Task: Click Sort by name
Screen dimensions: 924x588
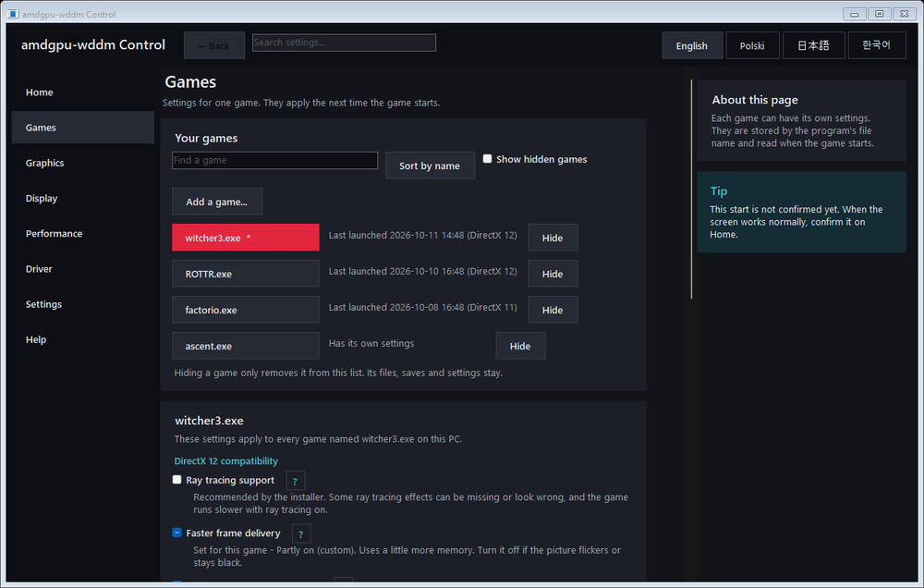Action: tap(430, 165)
